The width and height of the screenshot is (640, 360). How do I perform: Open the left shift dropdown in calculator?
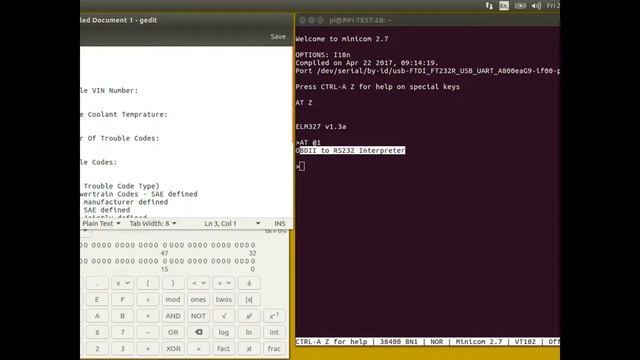(x=198, y=283)
